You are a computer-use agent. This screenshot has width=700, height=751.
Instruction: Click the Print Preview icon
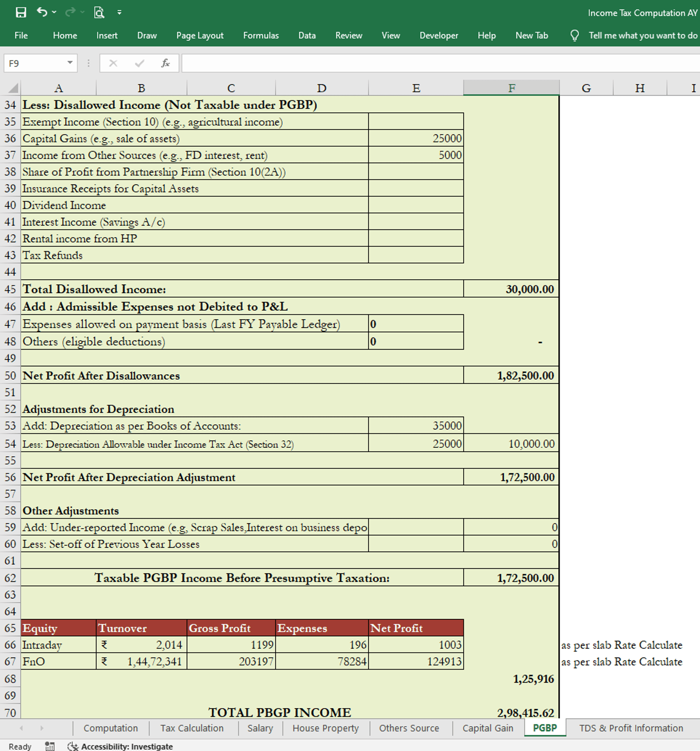click(99, 12)
